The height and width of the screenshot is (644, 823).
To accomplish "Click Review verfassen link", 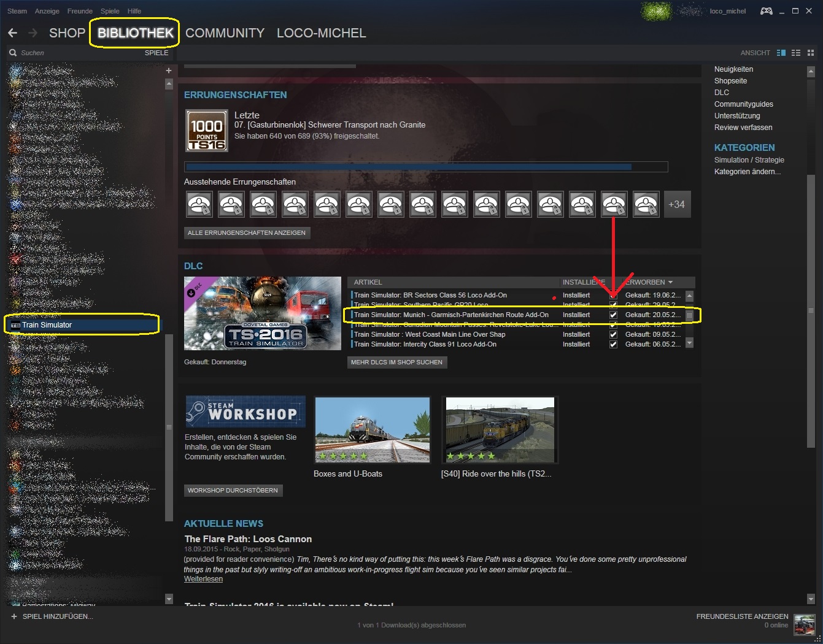I will [743, 128].
